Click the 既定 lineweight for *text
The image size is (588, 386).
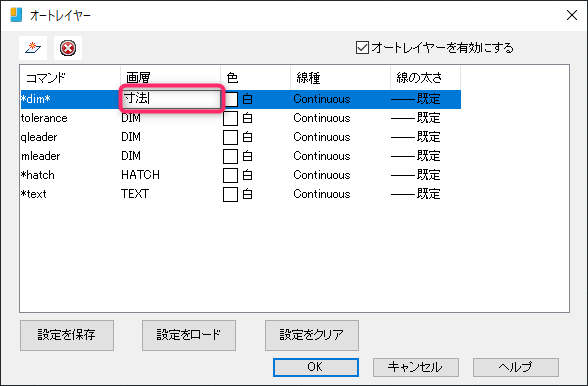coord(416,194)
